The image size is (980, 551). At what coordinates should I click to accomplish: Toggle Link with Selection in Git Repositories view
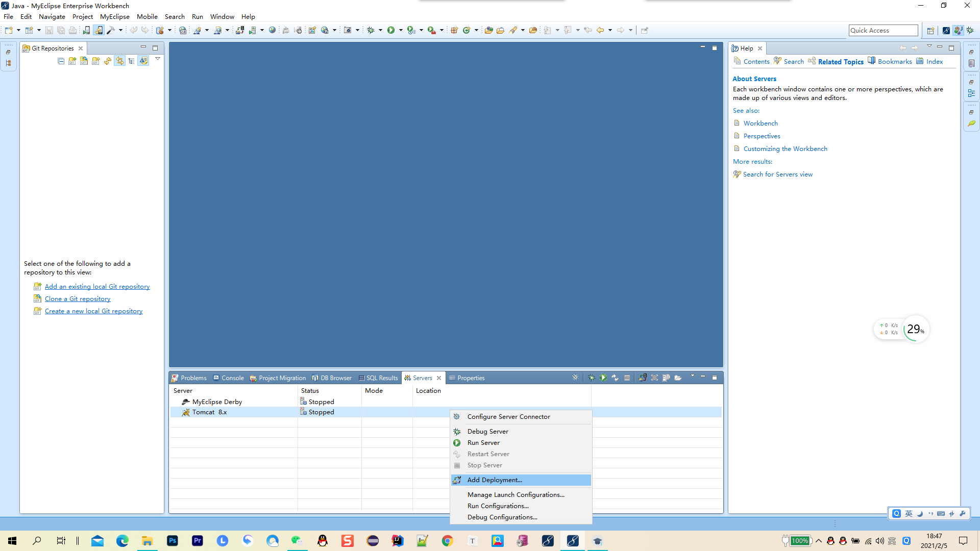pos(120,61)
